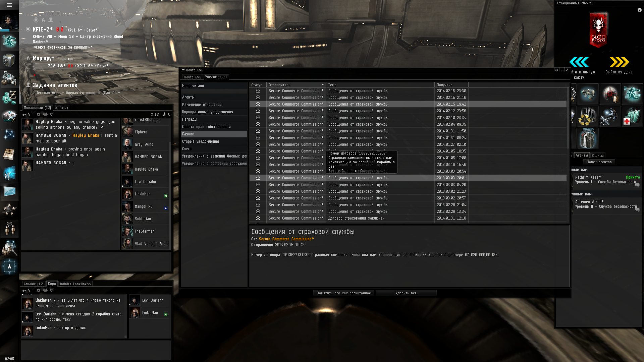
Task: Select Hayley Enaka in Local member list
Action: click(146, 169)
